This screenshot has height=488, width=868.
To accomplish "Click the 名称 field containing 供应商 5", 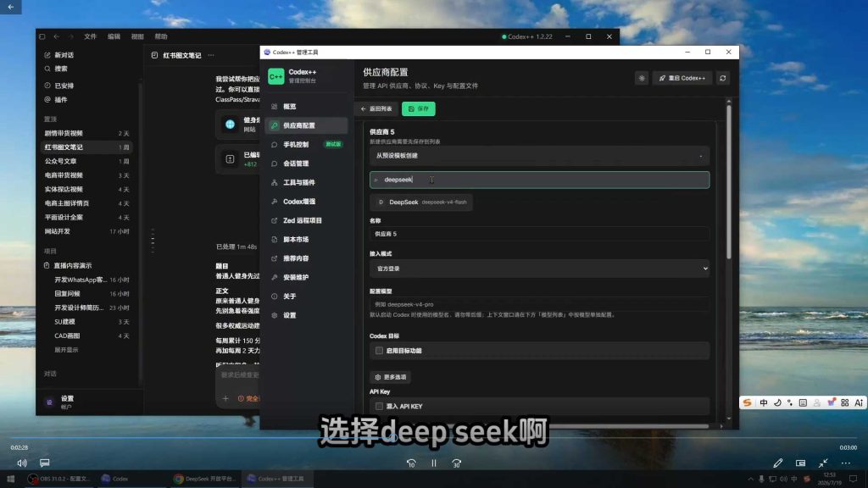I will (539, 234).
